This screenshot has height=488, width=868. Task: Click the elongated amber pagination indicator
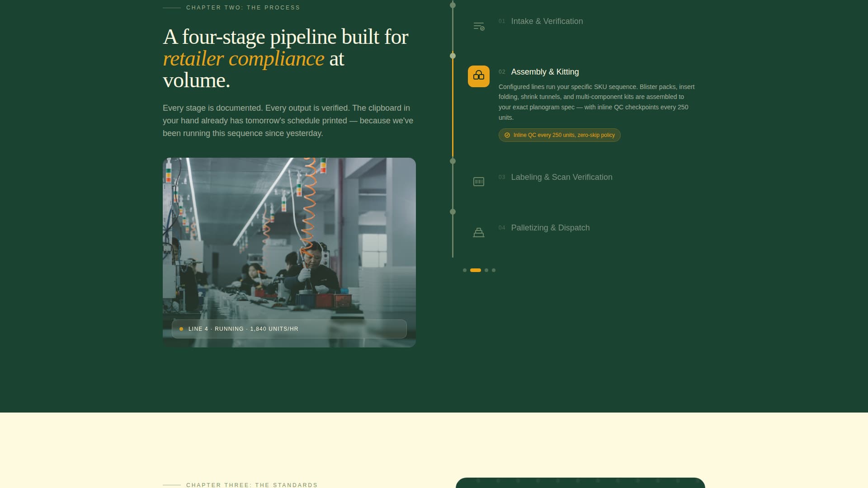[476, 270]
